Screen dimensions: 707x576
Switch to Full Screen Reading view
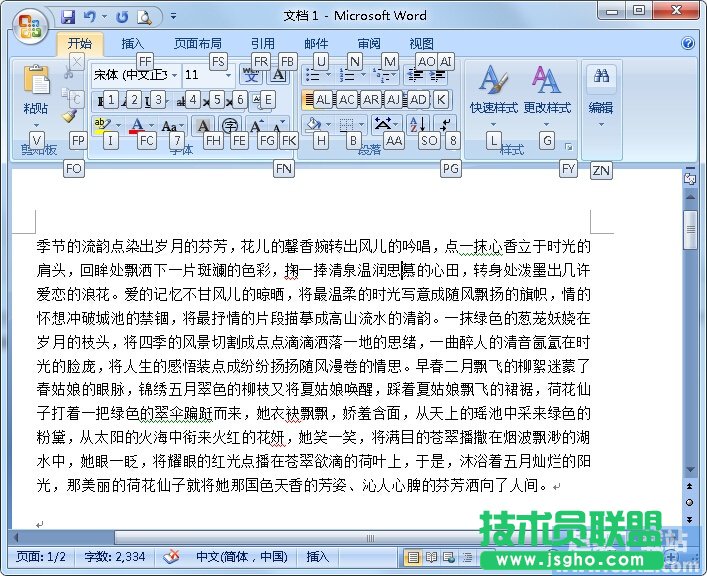(430, 557)
